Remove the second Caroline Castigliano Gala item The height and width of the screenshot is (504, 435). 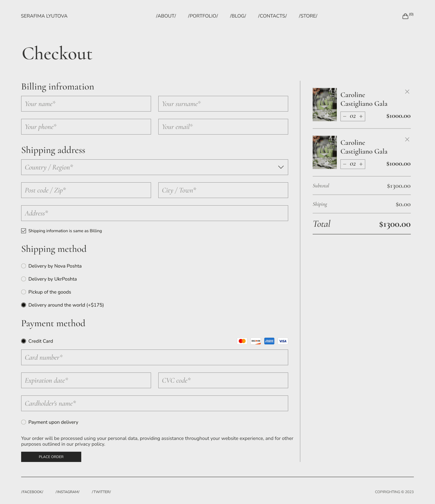coord(407,139)
